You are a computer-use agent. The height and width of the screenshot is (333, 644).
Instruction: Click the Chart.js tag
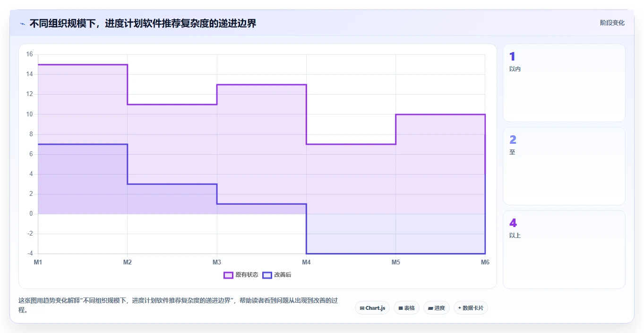tap(372, 308)
